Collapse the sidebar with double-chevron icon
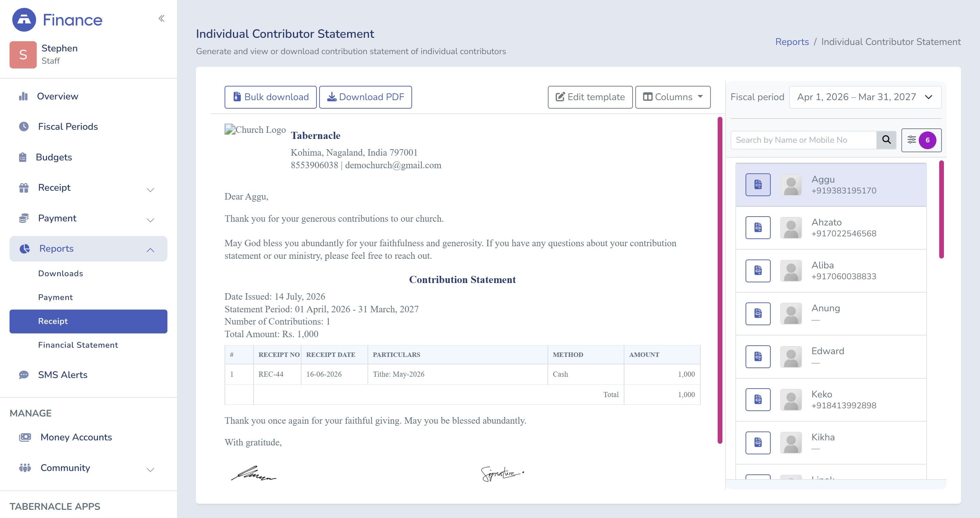Image resolution: width=980 pixels, height=518 pixels. click(161, 18)
